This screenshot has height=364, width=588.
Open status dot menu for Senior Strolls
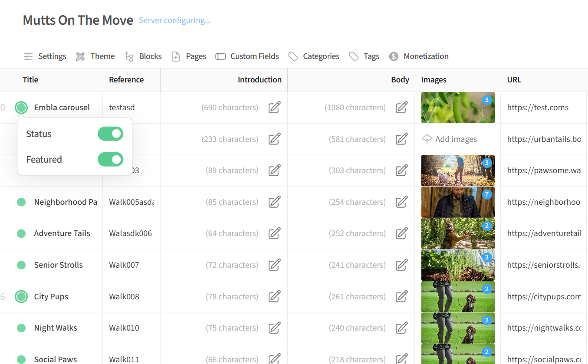pyautogui.click(x=21, y=265)
